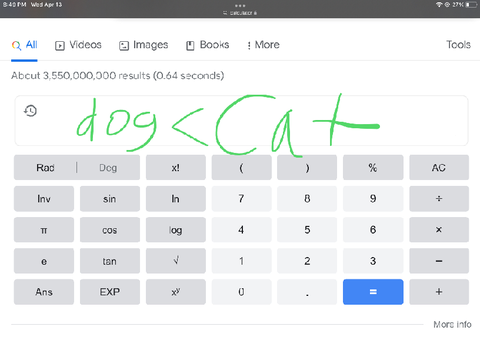Viewport: 480px width, 360px height.
Task: Tap the square root key
Action: click(176, 261)
